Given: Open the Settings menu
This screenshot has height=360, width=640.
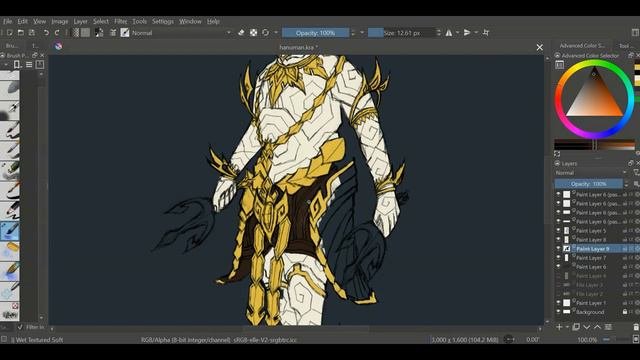Looking at the screenshot, I should point(162,21).
